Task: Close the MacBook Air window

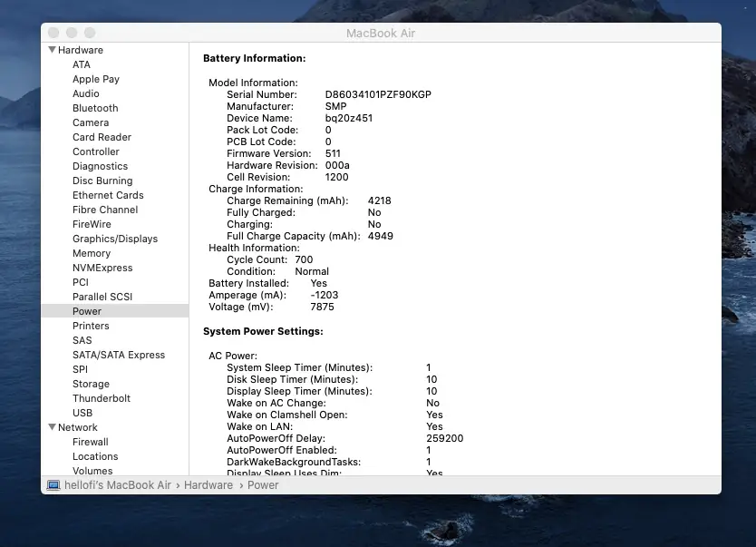Action: point(53,34)
